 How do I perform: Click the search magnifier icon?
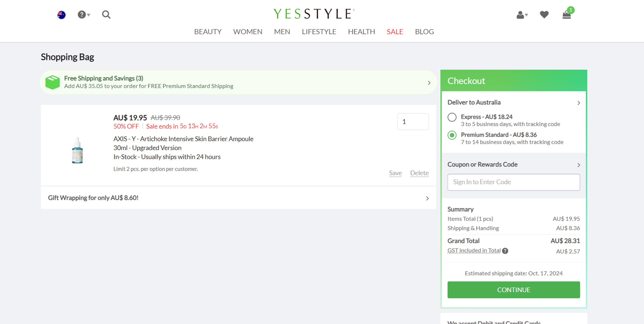click(x=106, y=14)
